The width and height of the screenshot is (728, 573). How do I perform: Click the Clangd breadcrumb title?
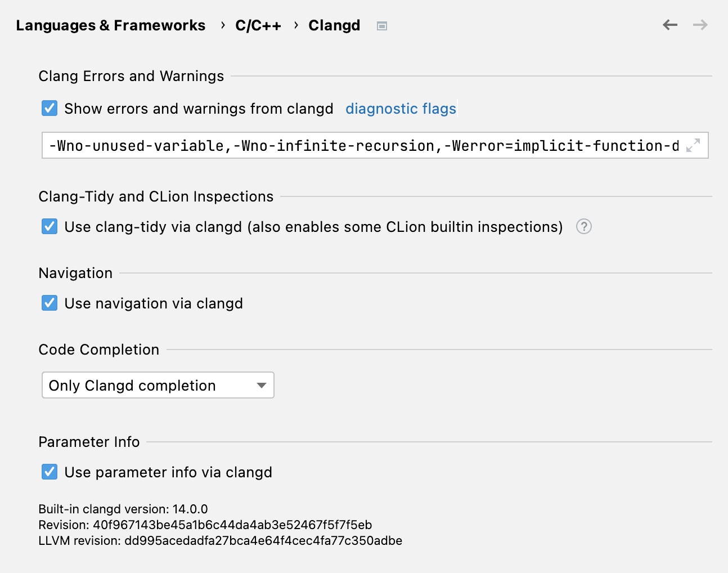tap(334, 25)
